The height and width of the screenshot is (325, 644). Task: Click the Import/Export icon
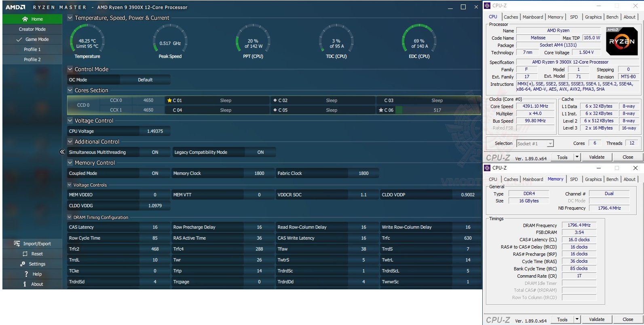click(17, 244)
